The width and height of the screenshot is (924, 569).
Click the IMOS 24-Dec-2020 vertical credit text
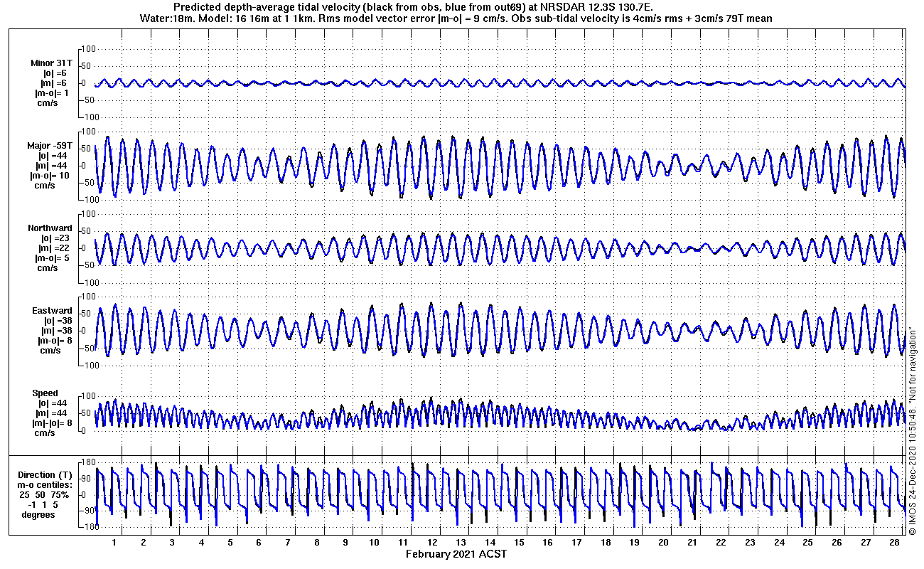(913, 430)
